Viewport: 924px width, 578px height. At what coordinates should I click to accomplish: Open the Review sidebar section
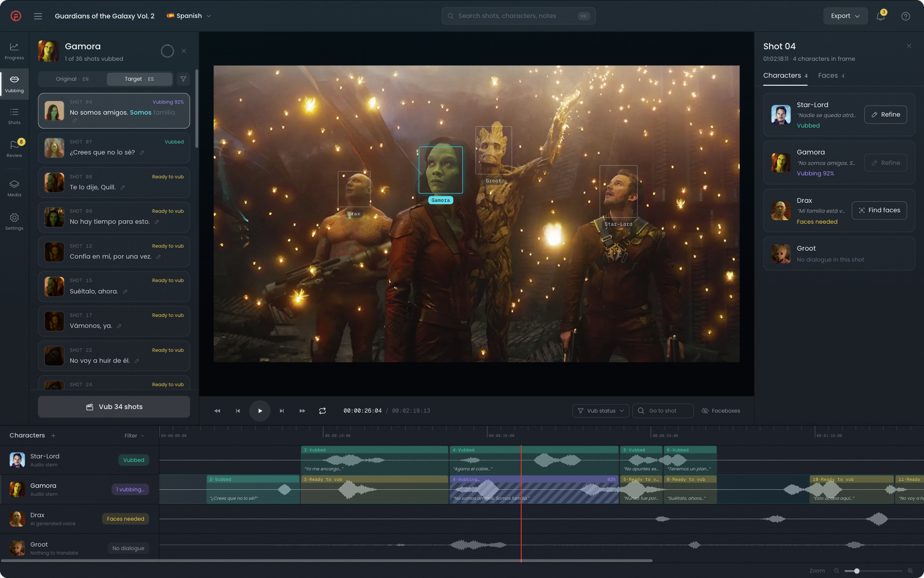click(x=14, y=148)
